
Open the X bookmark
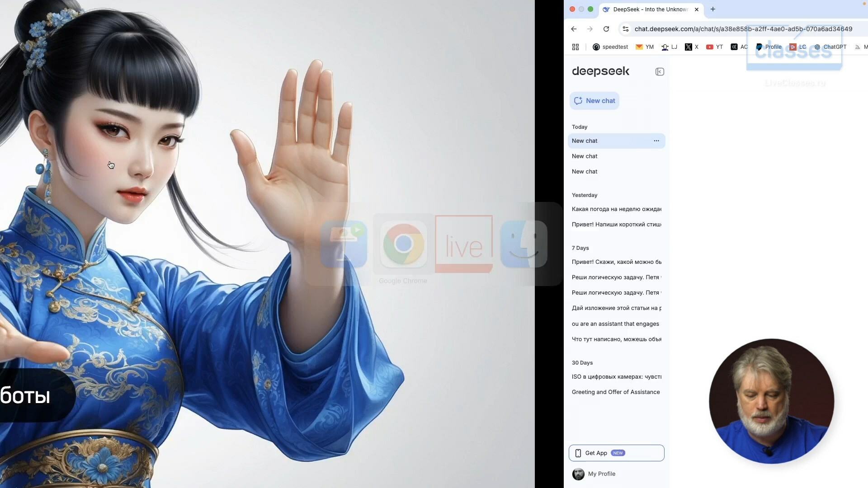(x=692, y=47)
